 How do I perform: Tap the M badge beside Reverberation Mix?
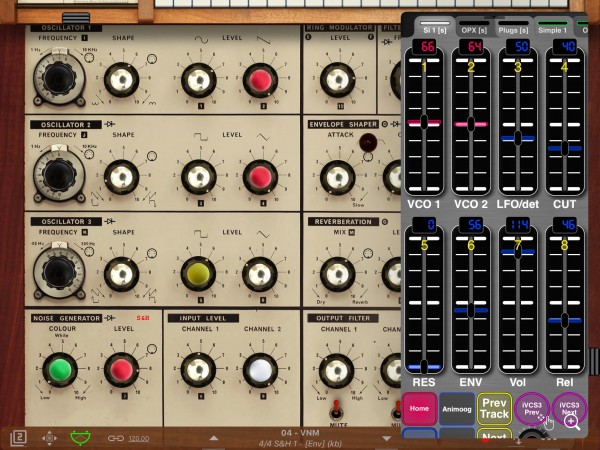[352, 232]
